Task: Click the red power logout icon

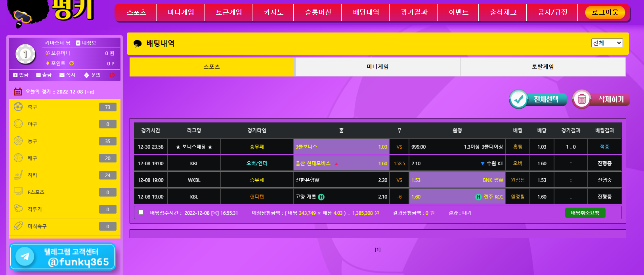Action: (x=112, y=75)
